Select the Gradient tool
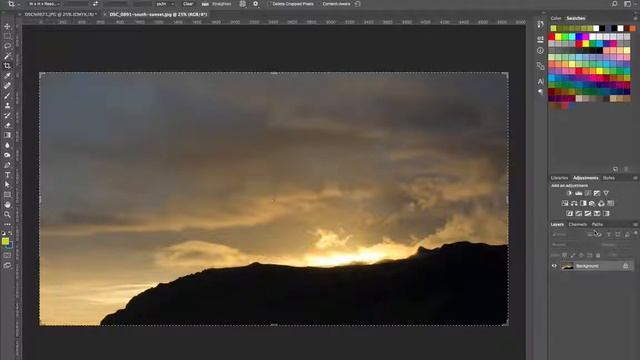Screen dimensions: 640x360 coord(7,135)
